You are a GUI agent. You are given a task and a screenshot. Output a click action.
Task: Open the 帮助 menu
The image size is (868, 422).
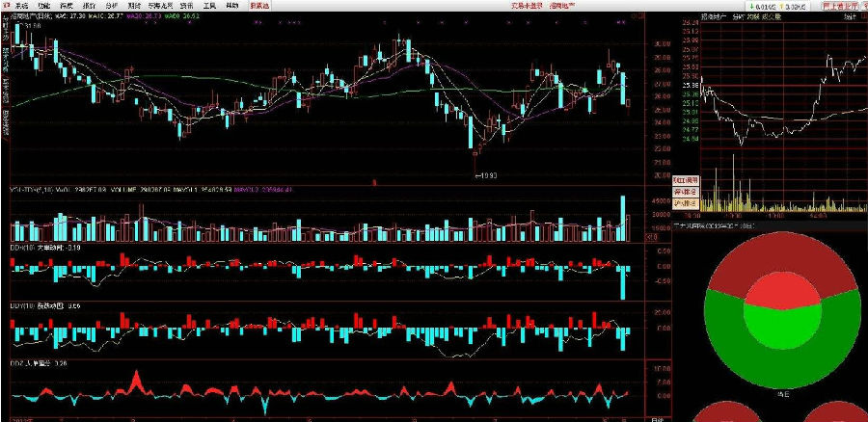(x=232, y=6)
